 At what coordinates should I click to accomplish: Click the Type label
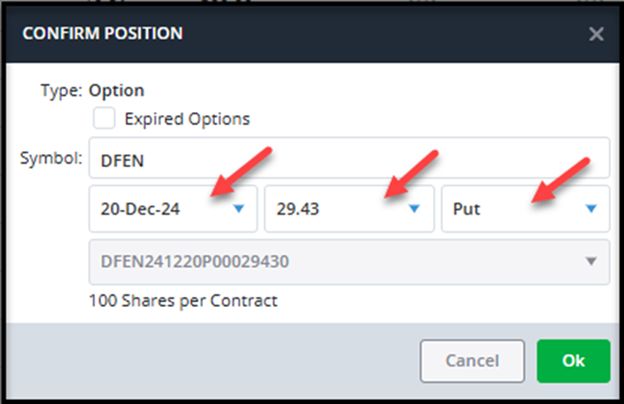(61, 90)
